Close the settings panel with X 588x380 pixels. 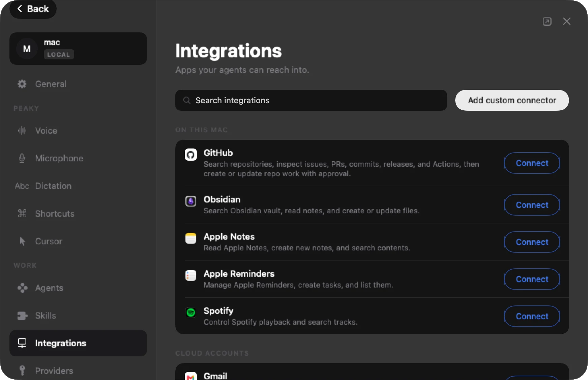567,21
